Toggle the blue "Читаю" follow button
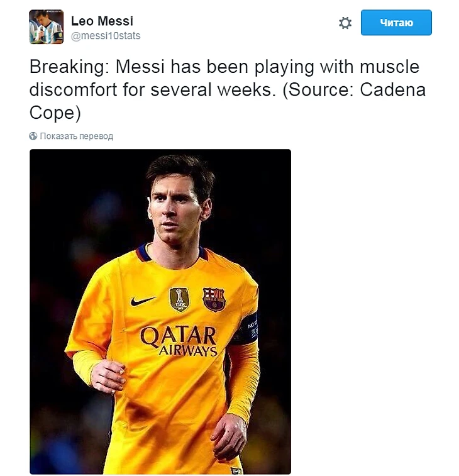Screen dimensions: 459x476 396,23
